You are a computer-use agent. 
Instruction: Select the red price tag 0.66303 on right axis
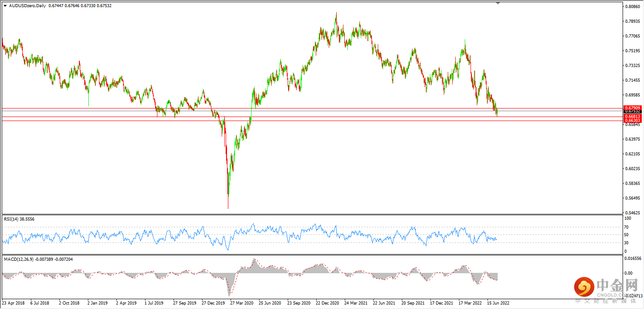632,121
